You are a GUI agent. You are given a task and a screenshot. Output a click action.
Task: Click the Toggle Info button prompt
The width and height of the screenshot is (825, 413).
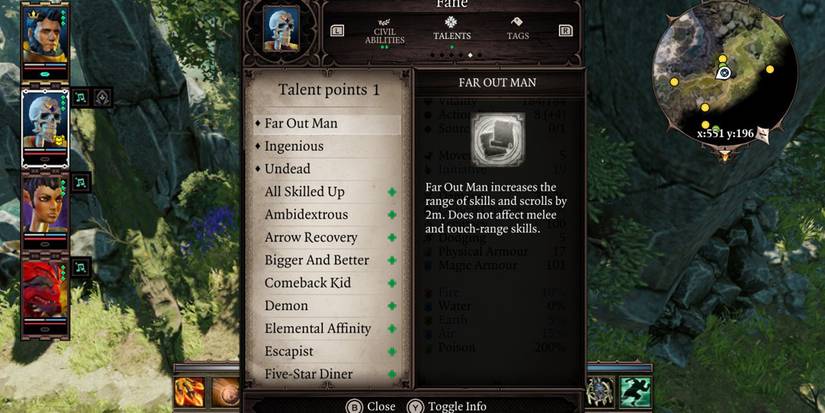(x=447, y=406)
